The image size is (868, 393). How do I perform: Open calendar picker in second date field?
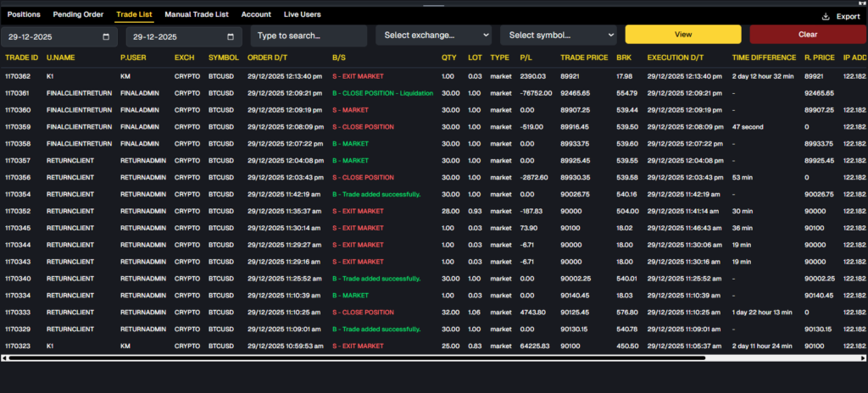click(x=230, y=36)
